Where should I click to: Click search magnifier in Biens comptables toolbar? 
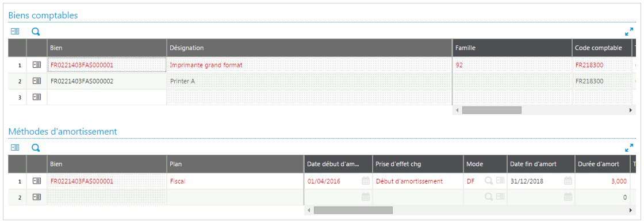tap(36, 32)
